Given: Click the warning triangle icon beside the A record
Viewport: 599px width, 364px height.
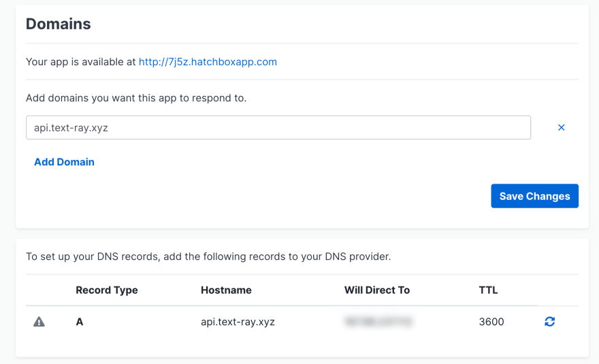Looking at the screenshot, I should point(39,322).
